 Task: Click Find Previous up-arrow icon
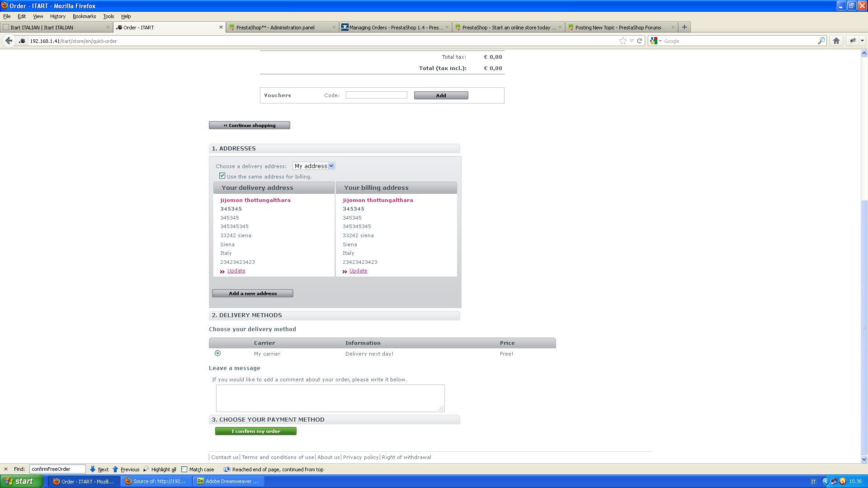115,469
